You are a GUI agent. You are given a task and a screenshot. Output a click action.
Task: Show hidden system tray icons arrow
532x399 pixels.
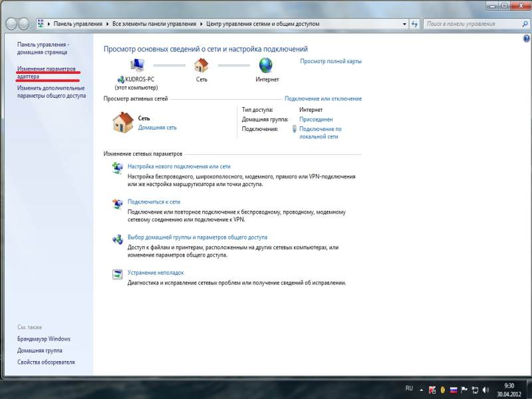[422, 389]
